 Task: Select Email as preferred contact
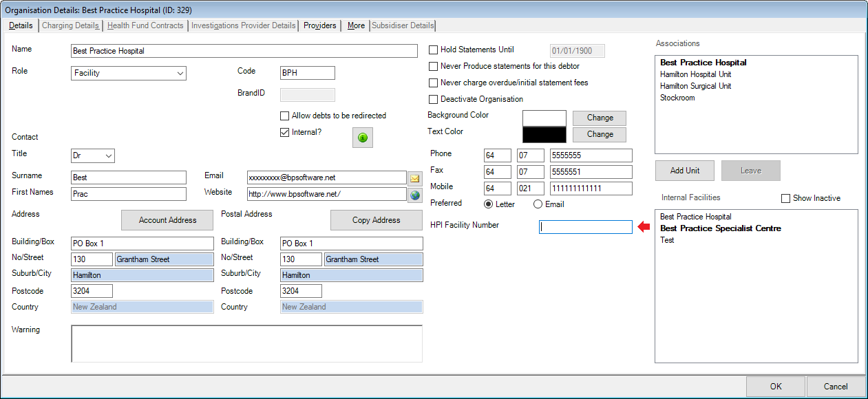tap(538, 204)
